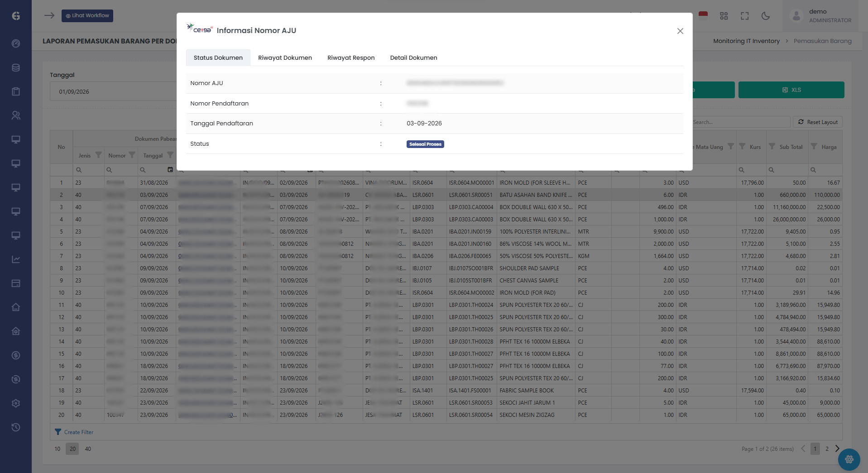Close the Informasi Nomor AJU dialog
868x473 pixels.
pyautogui.click(x=680, y=31)
